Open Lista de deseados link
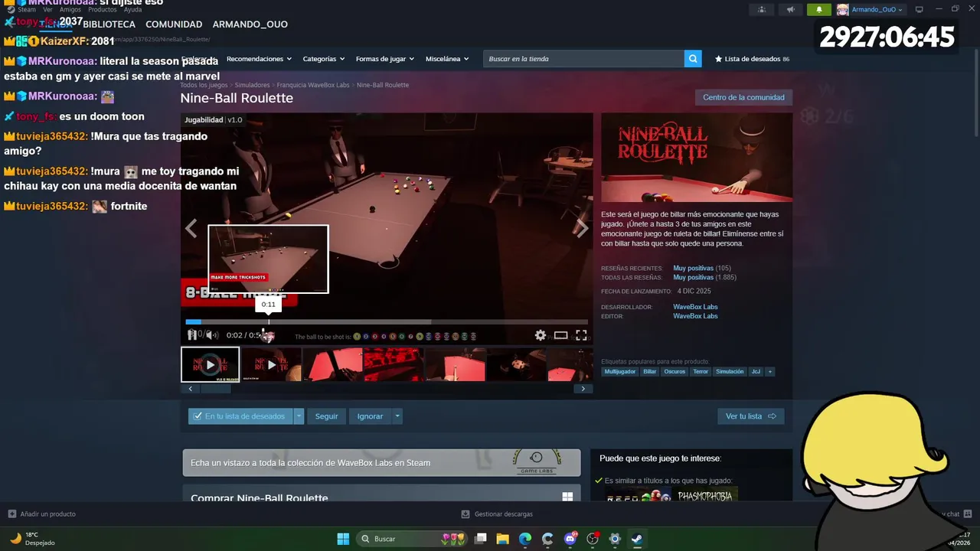 pyautogui.click(x=752, y=59)
